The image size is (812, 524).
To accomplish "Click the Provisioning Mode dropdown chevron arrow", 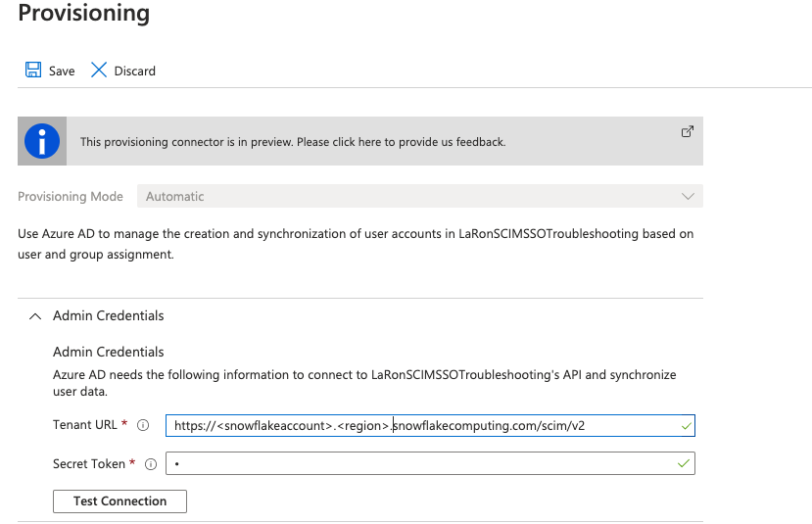I will tap(688, 197).
